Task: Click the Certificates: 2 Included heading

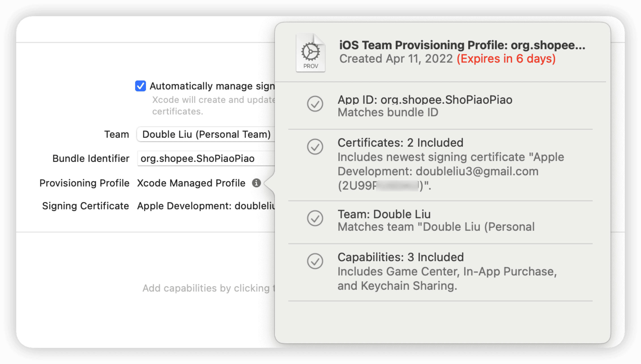Action: [400, 143]
